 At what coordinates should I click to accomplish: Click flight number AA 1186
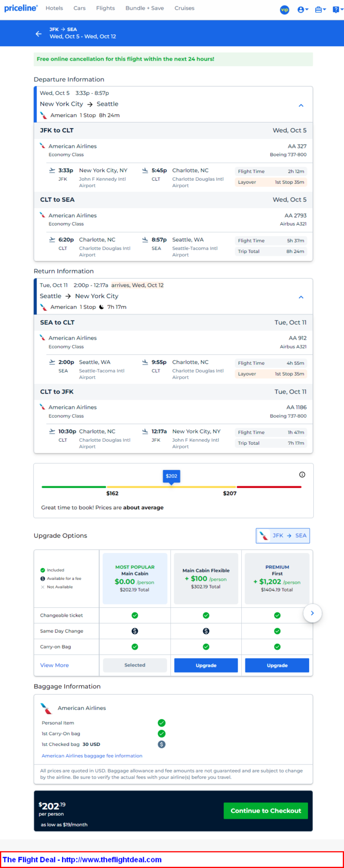tap(297, 407)
